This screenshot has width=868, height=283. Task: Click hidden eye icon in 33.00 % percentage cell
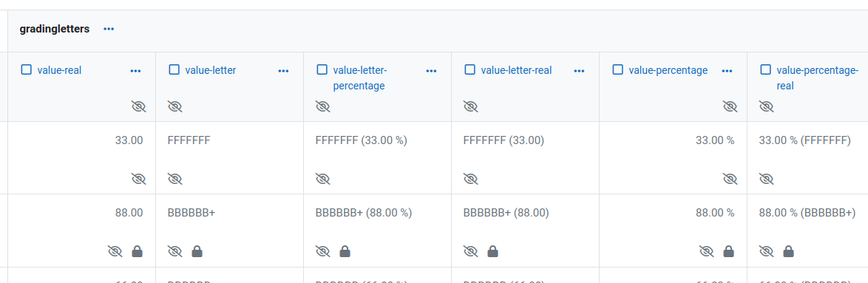coord(730,179)
